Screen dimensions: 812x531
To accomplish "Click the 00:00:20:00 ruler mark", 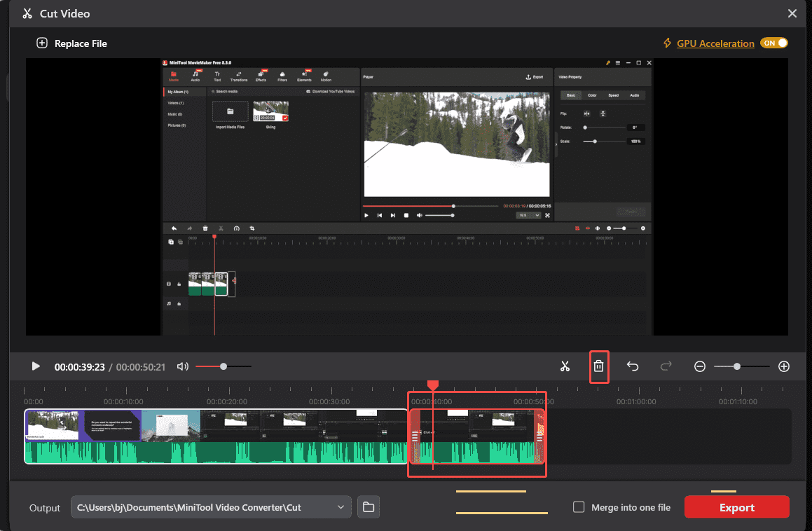I will (227, 401).
